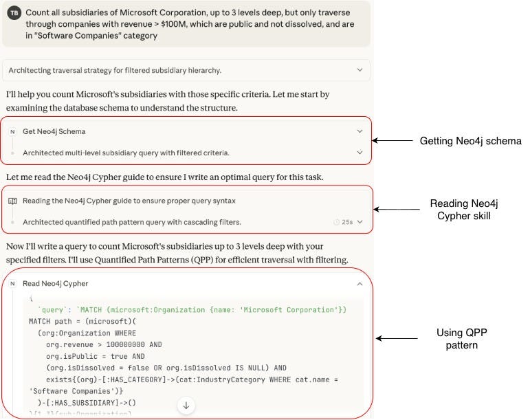The height and width of the screenshot is (420, 530).
Task: Expand the Architecting traversal strategy chevron
Action: [x=359, y=70]
